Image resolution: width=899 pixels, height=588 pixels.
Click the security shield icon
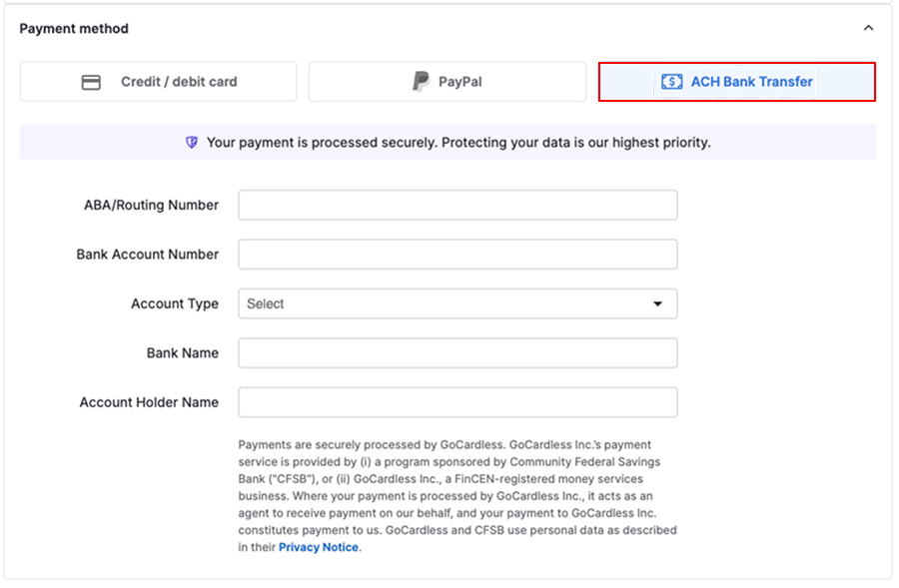(x=192, y=143)
